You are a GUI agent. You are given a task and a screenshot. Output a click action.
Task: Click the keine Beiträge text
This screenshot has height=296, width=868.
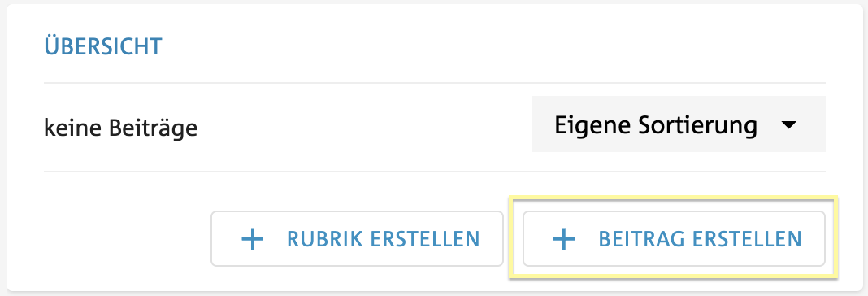pyautogui.click(x=120, y=128)
